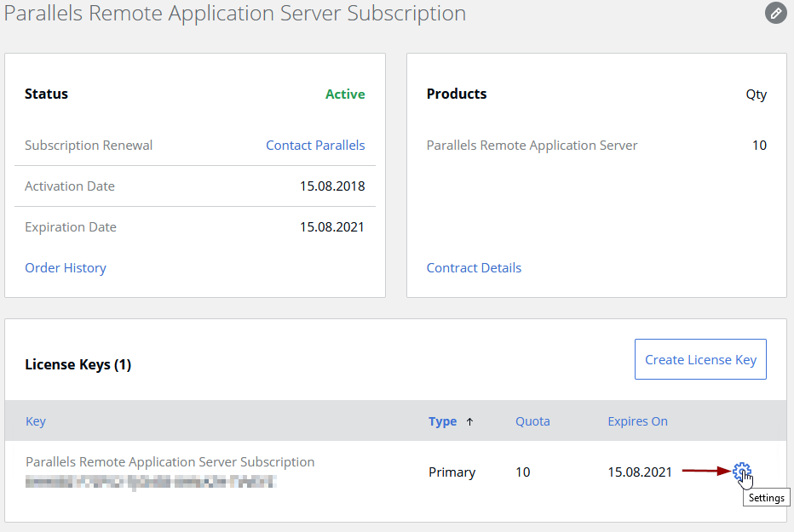Select the Parallels Remote Application Server product row
This screenshot has height=532, width=794.
(x=532, y=146)
